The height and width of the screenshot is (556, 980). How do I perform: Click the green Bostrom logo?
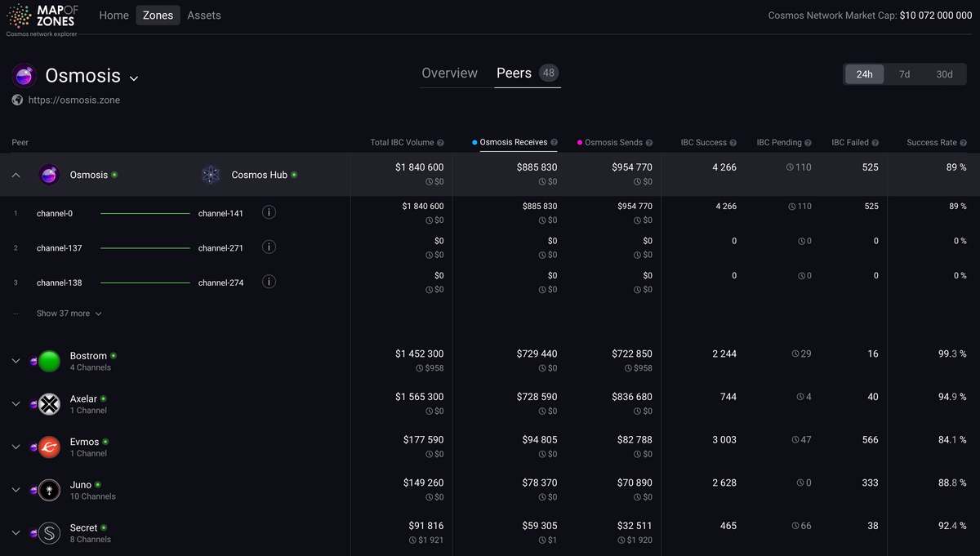point(49,361)
